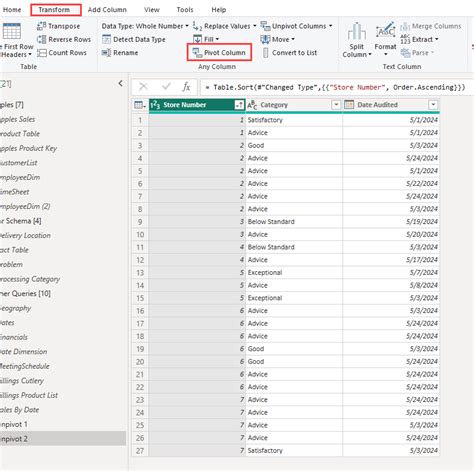Cancel formula edit with X icon
474x471 pixels.
[x=143, y=87]
